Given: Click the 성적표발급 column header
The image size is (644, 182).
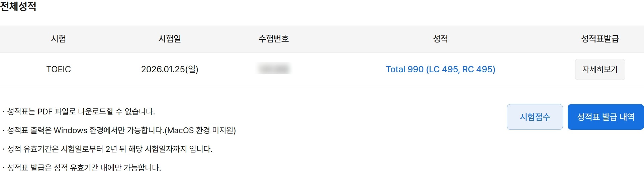Looking at the screenshot, I should click(x=600, y=39).
